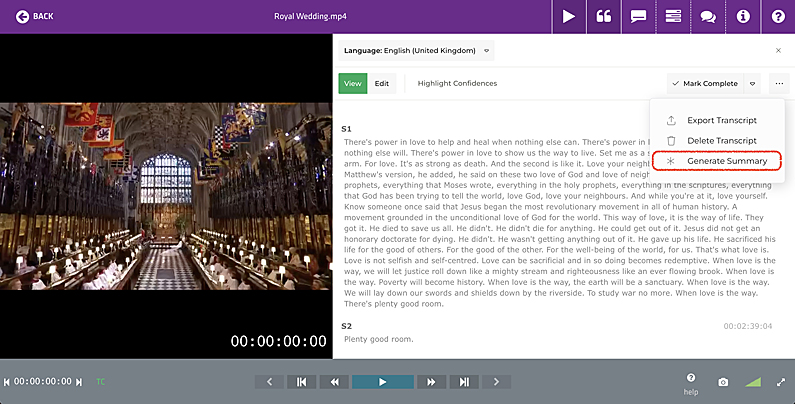Expand the Mark Complete dropdown arrow
795x404 pixels.
click(752, 83)
